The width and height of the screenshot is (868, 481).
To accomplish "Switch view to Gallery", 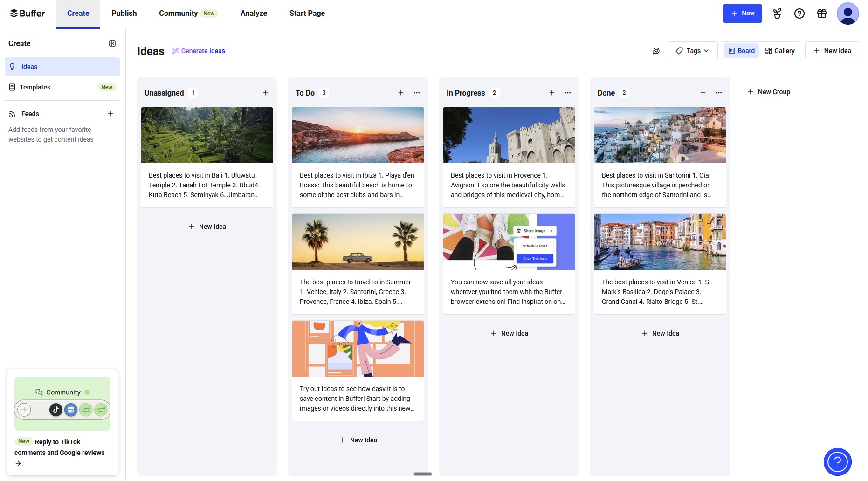I will coord(780,50).
